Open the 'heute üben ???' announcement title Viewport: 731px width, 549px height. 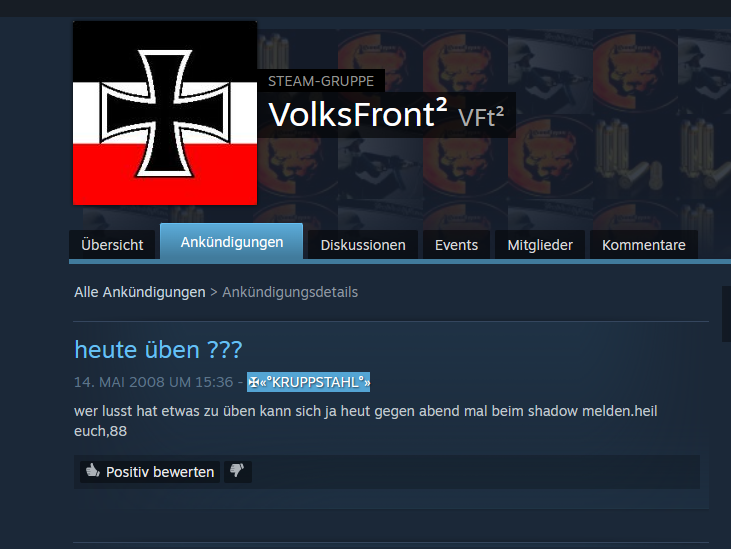pos(158,350)
